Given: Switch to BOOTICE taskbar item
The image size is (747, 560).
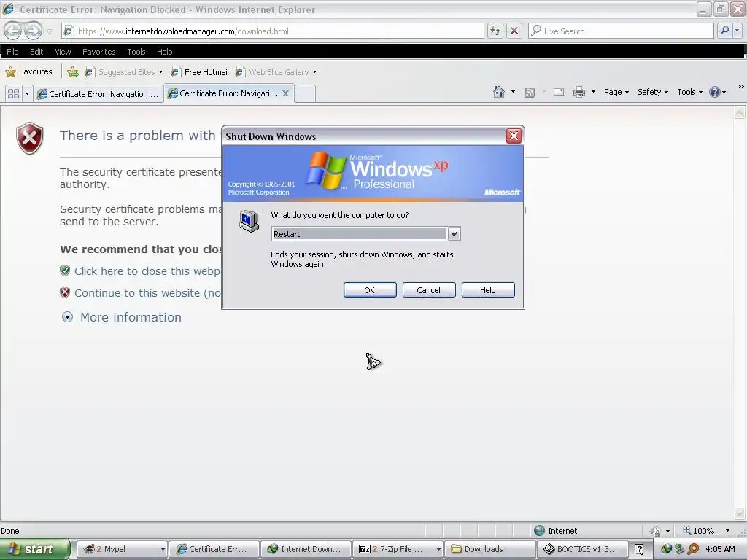Looking at the screenshot, I should coord(581,549).
